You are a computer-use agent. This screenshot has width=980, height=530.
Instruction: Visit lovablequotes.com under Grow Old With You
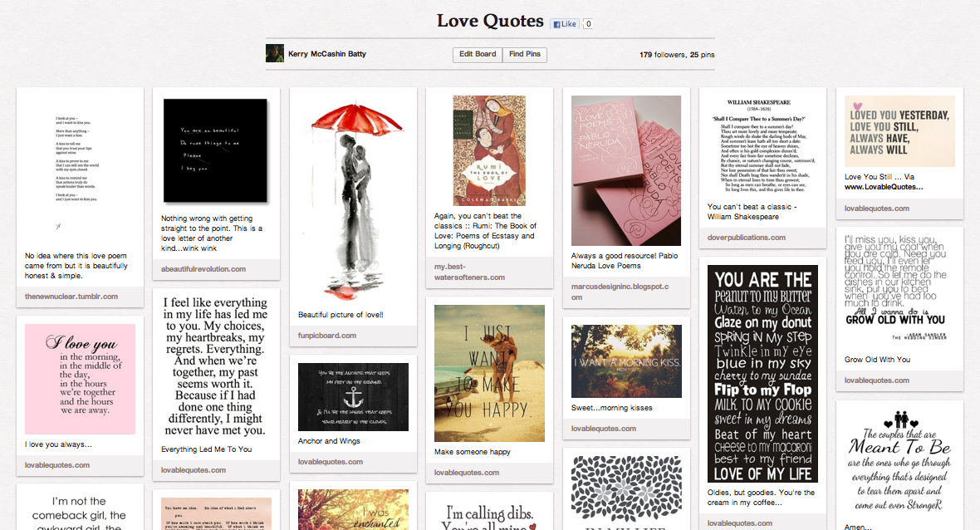click(877, 380)
